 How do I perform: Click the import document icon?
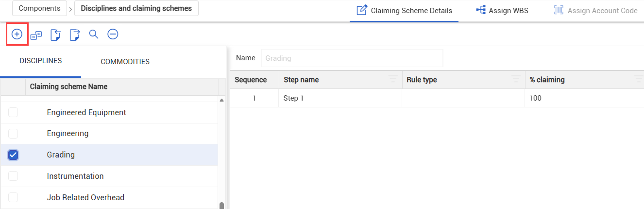55,35
